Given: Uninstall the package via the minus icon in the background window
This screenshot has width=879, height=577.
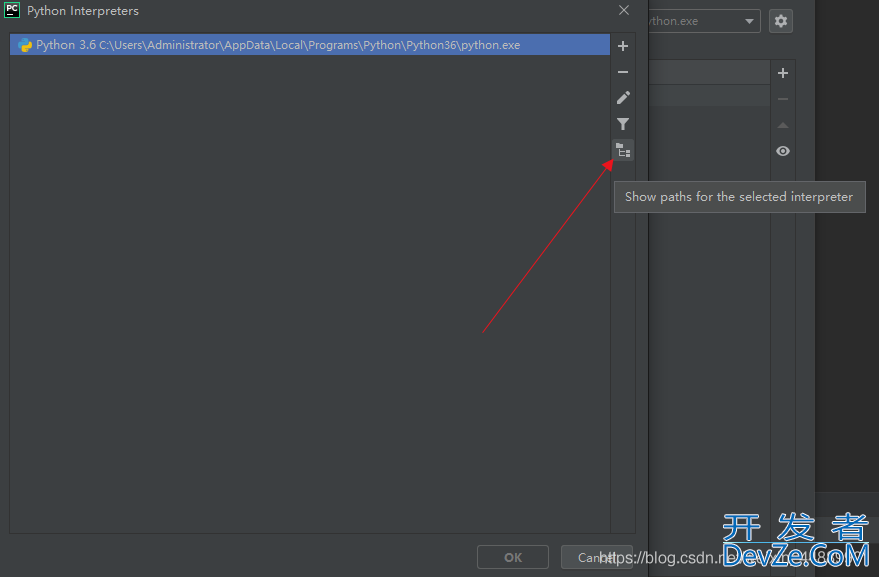Looking at the screenshot, I should (783, 99).
